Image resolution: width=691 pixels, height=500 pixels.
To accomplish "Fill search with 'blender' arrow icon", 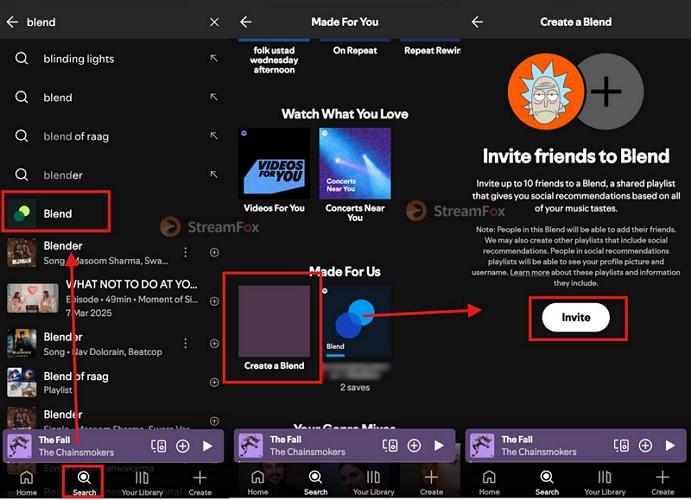I will tap(214, 174).
